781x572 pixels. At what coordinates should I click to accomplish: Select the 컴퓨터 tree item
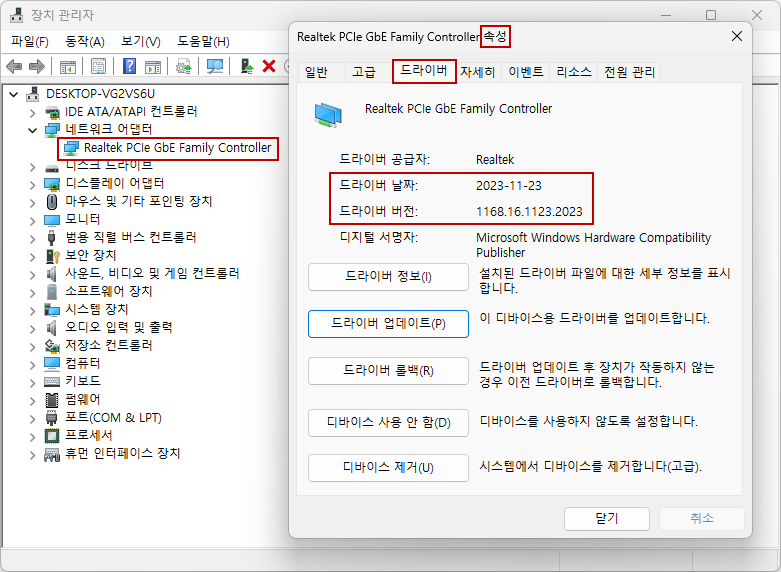83,363
